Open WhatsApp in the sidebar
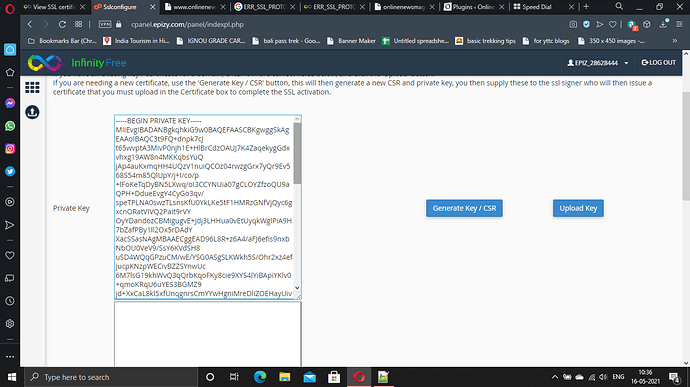Screen dimensions: 690x387 tap(10, 126)
